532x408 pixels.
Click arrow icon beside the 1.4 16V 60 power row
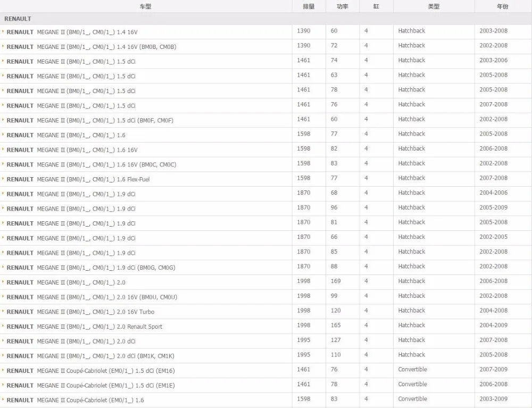point(3,31)
